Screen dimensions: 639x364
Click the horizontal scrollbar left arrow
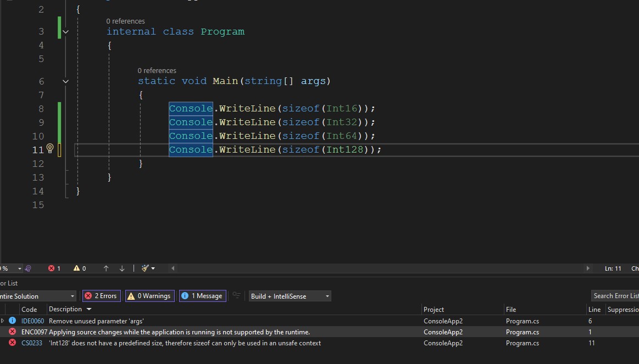[x=173, y=268]
